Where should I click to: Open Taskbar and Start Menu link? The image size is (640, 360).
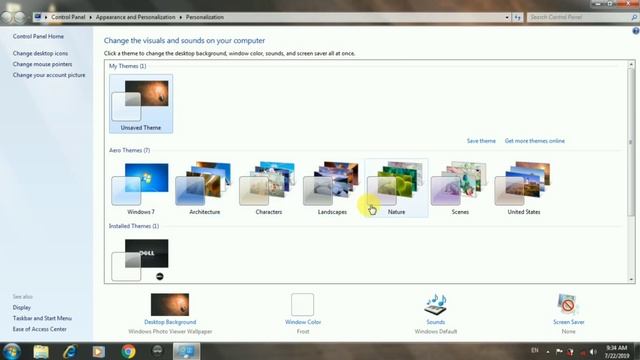coord(42,318)
